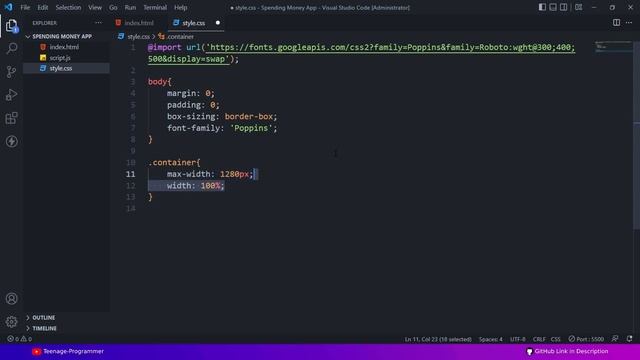
Task: Open the Extensions view
Action: pyautogui.click(x=11, y=118)
